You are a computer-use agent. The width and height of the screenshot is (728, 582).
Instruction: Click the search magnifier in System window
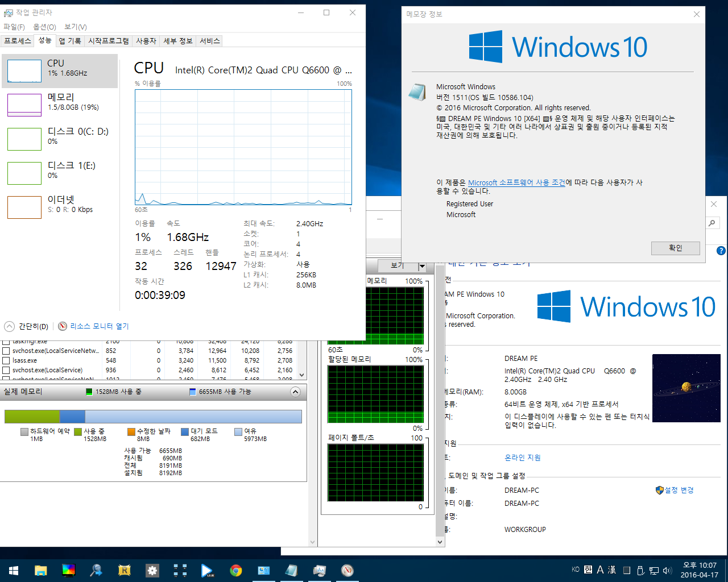(712, 223)
